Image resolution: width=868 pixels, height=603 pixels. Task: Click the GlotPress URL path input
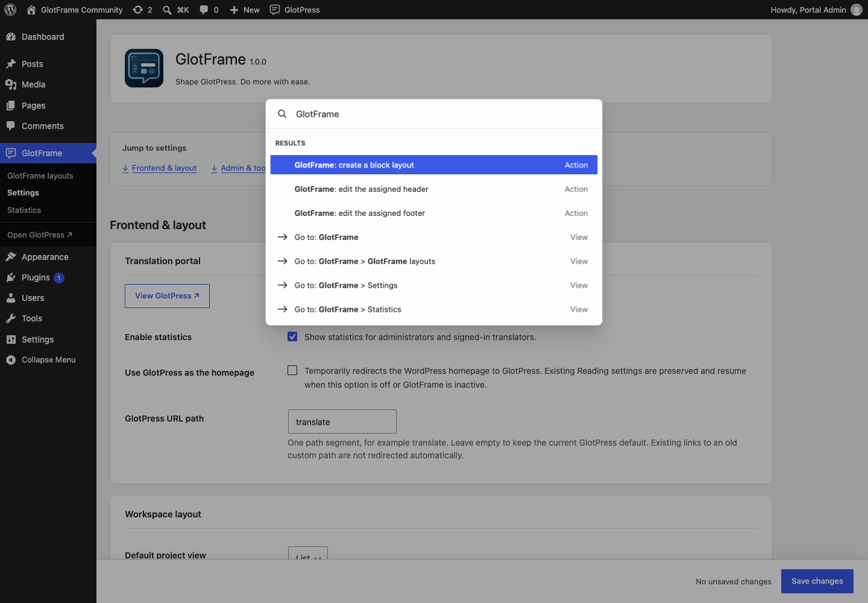point(342,421)
